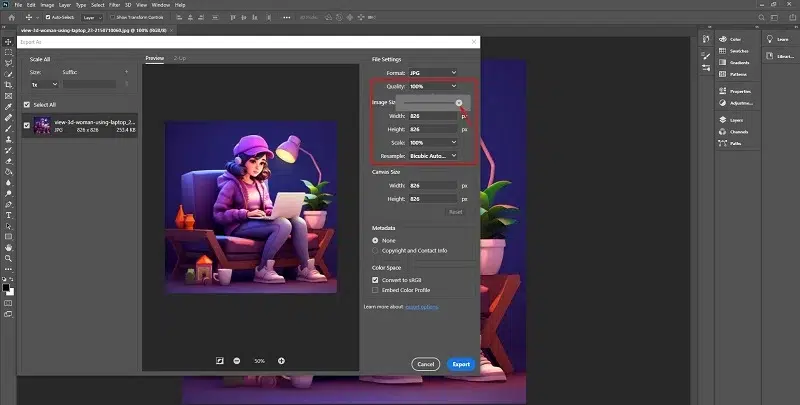Screen dimensions: 800x405
Task: Toggle the Select All checkbox
Action: coord(27,105)
